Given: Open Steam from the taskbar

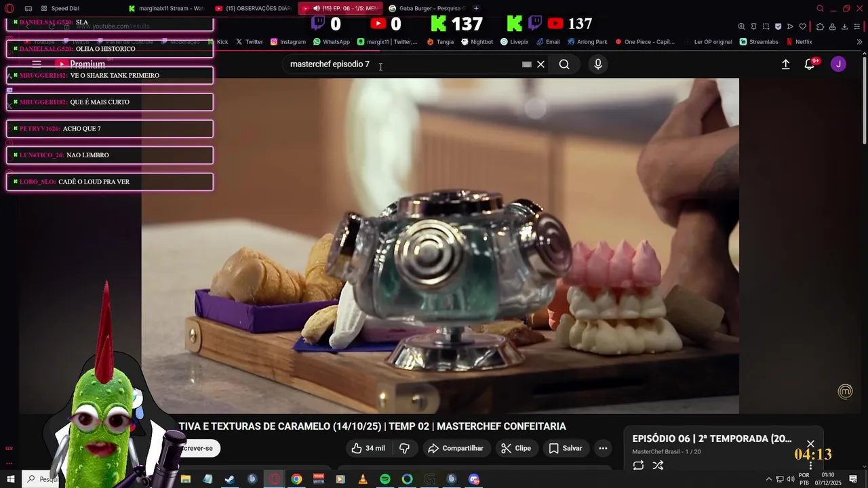Looking at the screenshot, I should (x=230, y=479).
